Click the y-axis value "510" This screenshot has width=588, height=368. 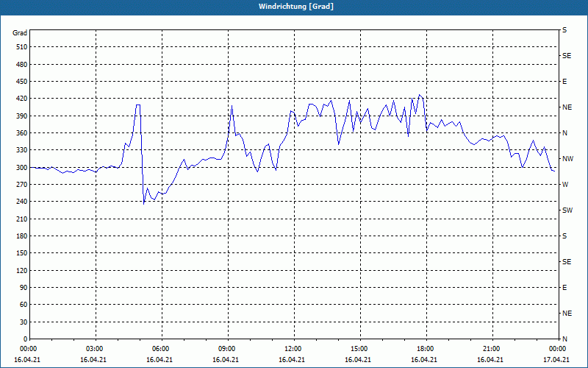22,47
